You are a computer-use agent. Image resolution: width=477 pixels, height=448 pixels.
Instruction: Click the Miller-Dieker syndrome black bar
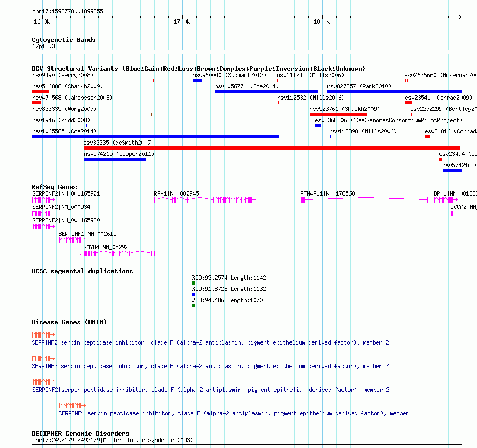(247, 445)
